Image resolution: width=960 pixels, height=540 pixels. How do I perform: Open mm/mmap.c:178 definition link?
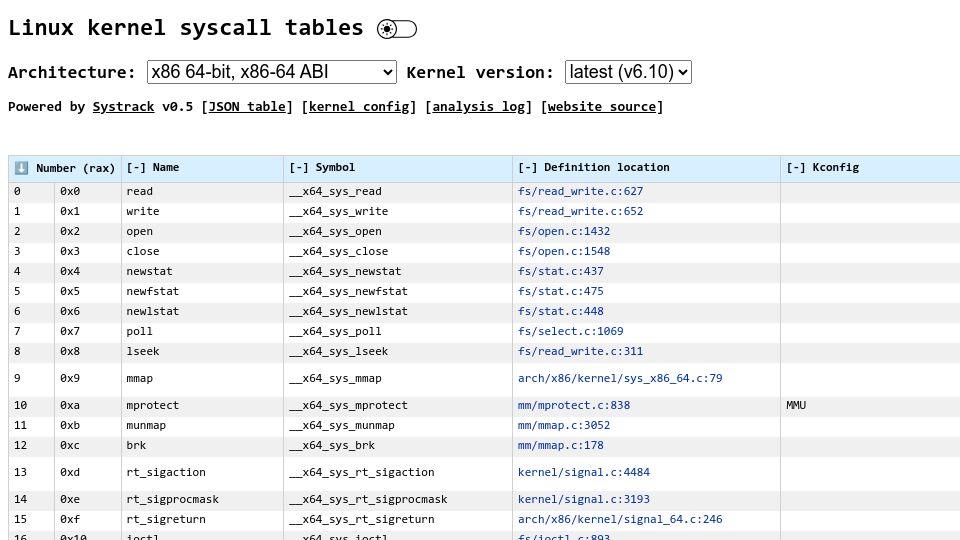[561, 446]
